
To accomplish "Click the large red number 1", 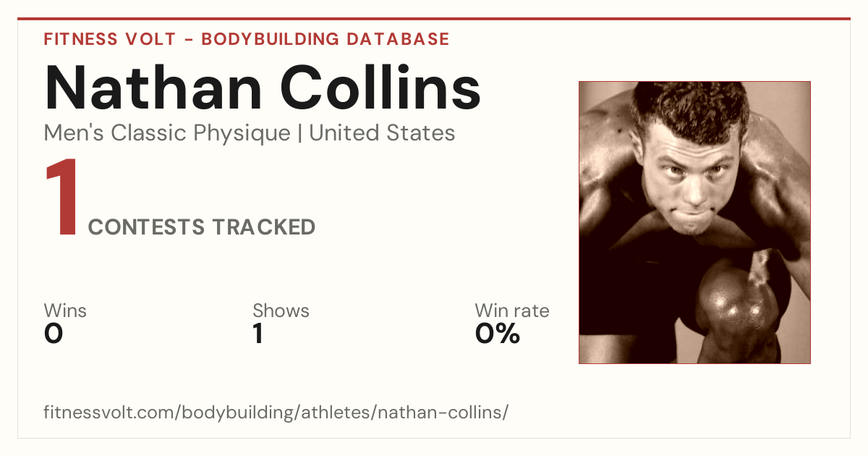I will tap(62, 198).
